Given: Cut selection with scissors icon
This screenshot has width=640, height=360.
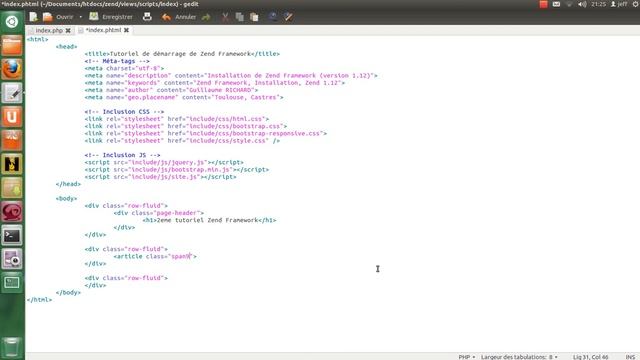Looking at the screenshot, I should pos(225,17).
